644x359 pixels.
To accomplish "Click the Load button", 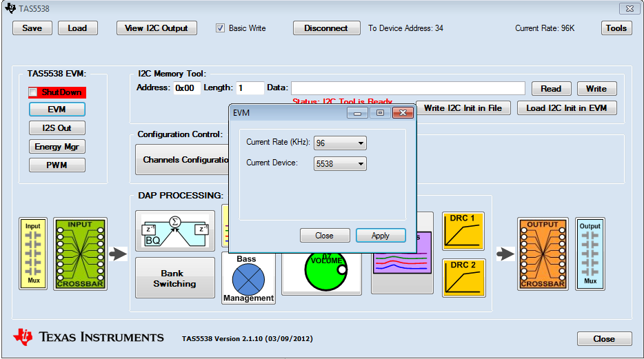I will click(78, 28).
